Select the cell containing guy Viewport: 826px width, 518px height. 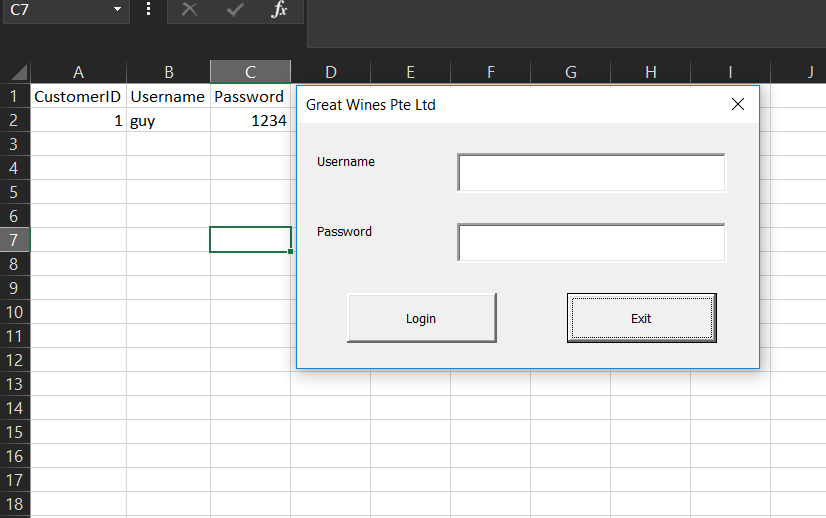169,120
